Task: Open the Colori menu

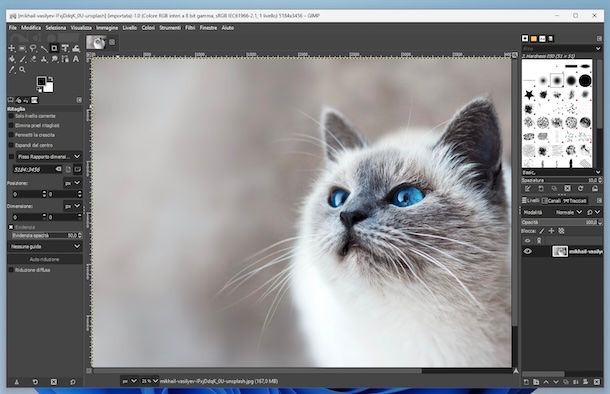Action: pos(148,28)
